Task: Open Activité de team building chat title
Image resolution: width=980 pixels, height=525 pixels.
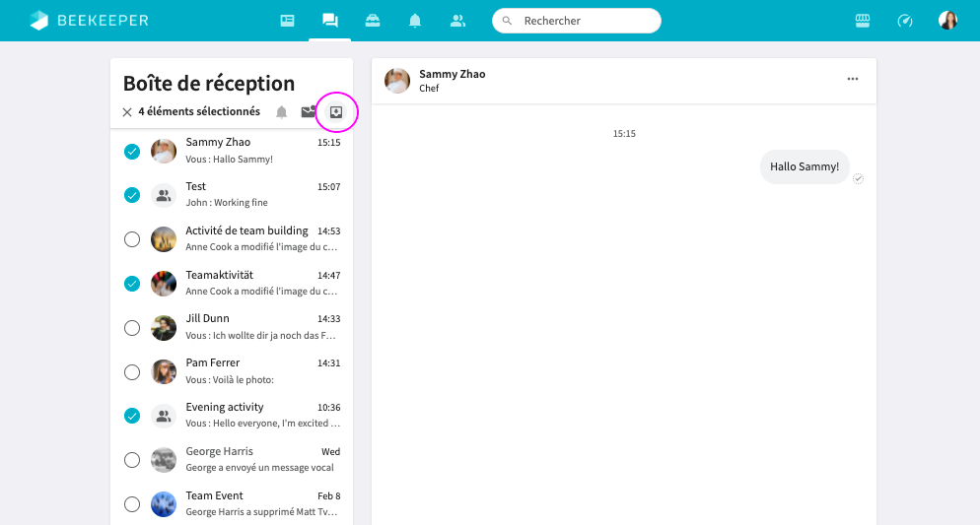Action: (x=246, y=230)
